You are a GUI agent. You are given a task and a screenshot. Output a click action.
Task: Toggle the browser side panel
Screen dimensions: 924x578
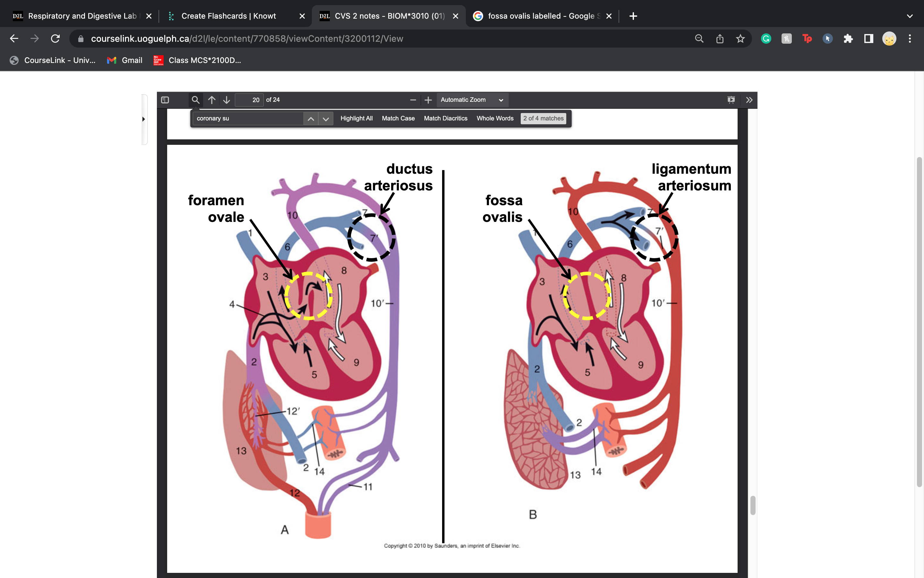pos(868,39)
